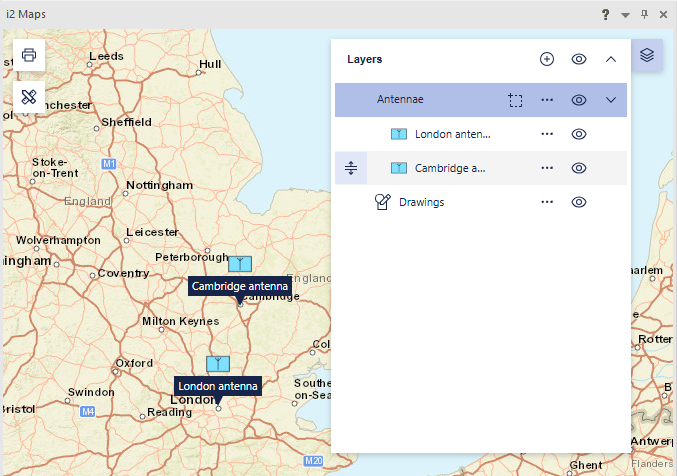Select the Cambridge antenna layer row
The width and height of the screenshot is (677, 476).
tap(450, 168)
